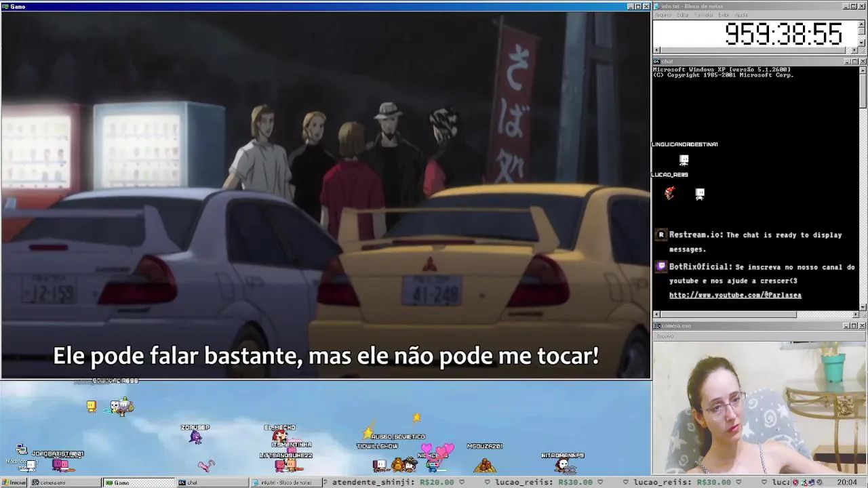The width and height of the screenshot is (868, 488).
Task: Minimize the Game window
Action: tap(630, 6)
